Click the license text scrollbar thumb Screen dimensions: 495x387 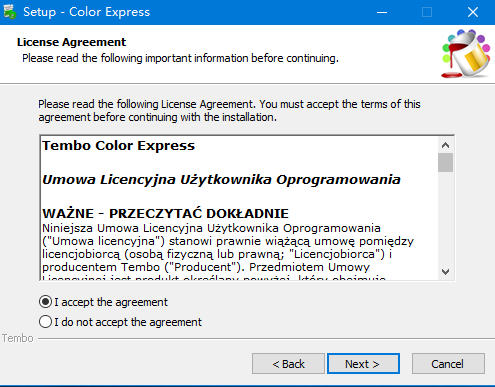(x=445, y=163)
